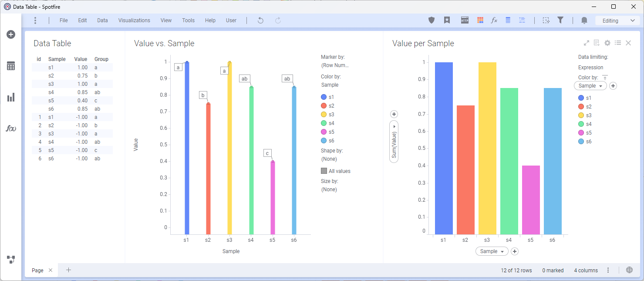Toggle the Filters funnel icon

[560, 20]
